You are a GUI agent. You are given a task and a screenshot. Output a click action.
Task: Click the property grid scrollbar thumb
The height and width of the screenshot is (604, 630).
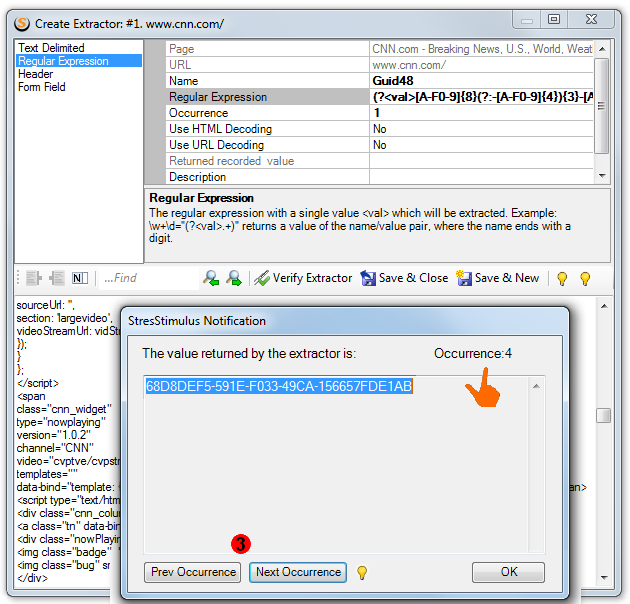pos(601,106)
